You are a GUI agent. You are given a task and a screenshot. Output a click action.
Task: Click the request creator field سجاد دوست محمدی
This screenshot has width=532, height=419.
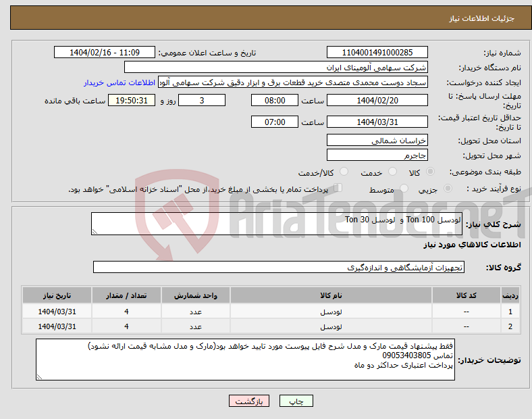(293, 82)
